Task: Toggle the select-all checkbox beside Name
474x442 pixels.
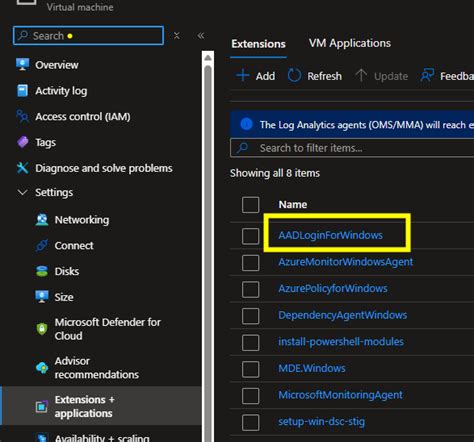Action: click(251, 204)
